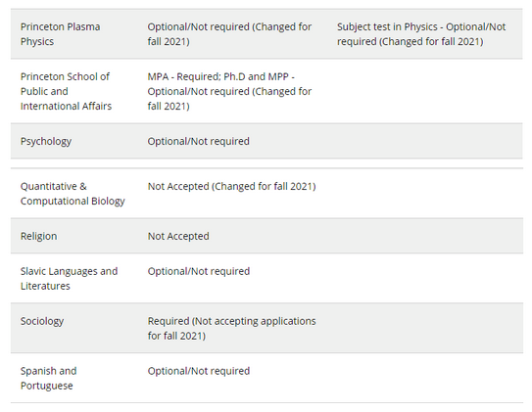Click empty subject test cell in Sociology row
The height and width of the screenshot is (412, 532).
[x=424, y=328]
